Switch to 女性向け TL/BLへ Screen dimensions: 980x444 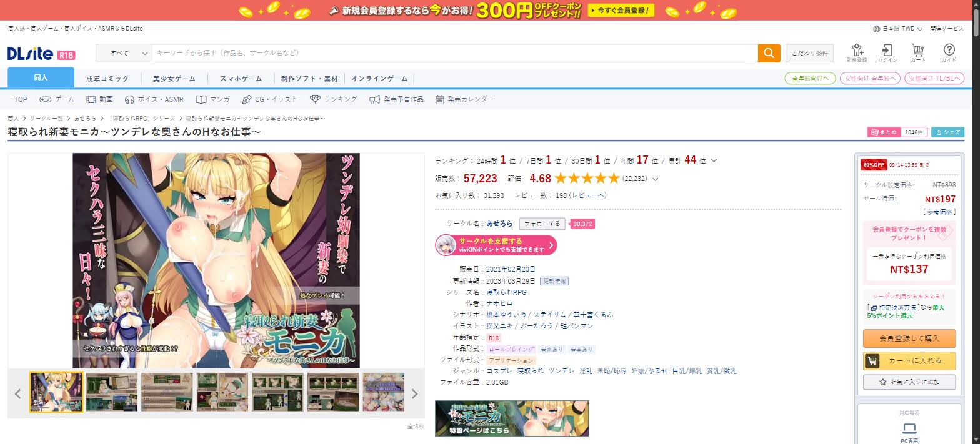pos(934,78)
